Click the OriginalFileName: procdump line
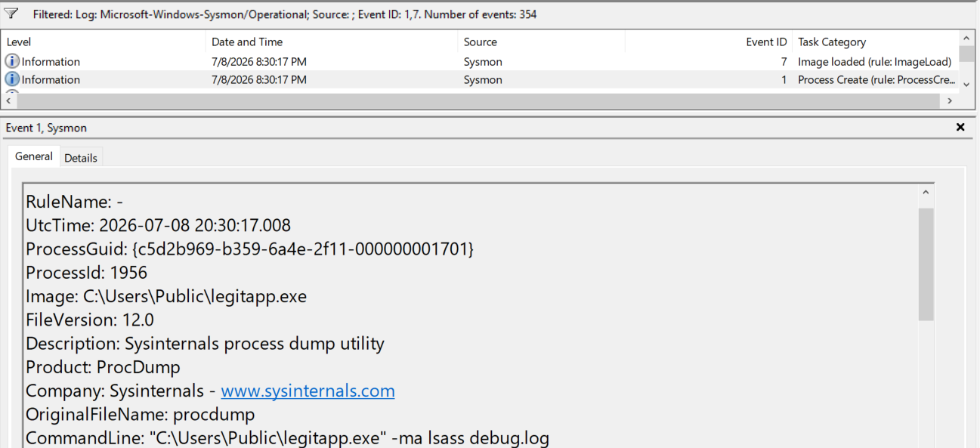The height and width of the screenshot is (448, 980). click(140, 415)
